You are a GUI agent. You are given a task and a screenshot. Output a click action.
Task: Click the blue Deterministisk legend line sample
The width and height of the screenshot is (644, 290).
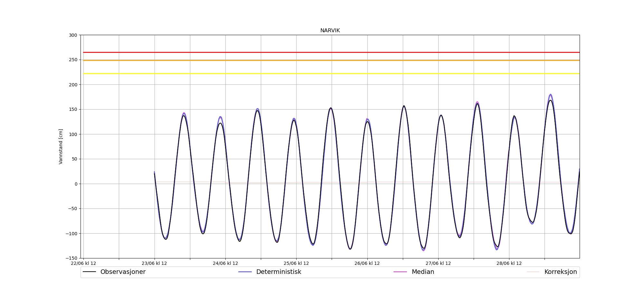coord(245,272)
